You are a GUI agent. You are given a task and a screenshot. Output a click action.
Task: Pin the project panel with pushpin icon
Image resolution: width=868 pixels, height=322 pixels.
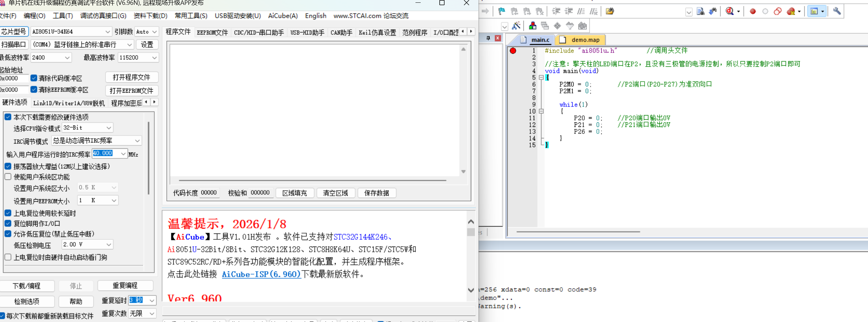pyautogui.click(x=488, y=38)
